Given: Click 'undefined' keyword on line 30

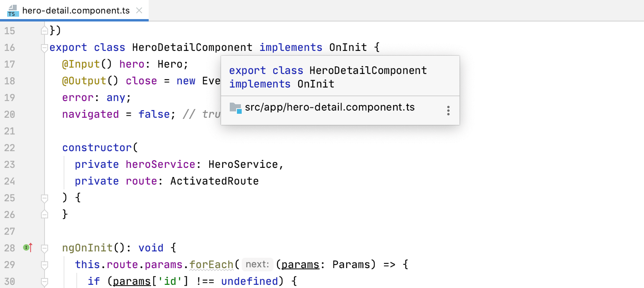Looking at the screenshot, I should (249, 281).
